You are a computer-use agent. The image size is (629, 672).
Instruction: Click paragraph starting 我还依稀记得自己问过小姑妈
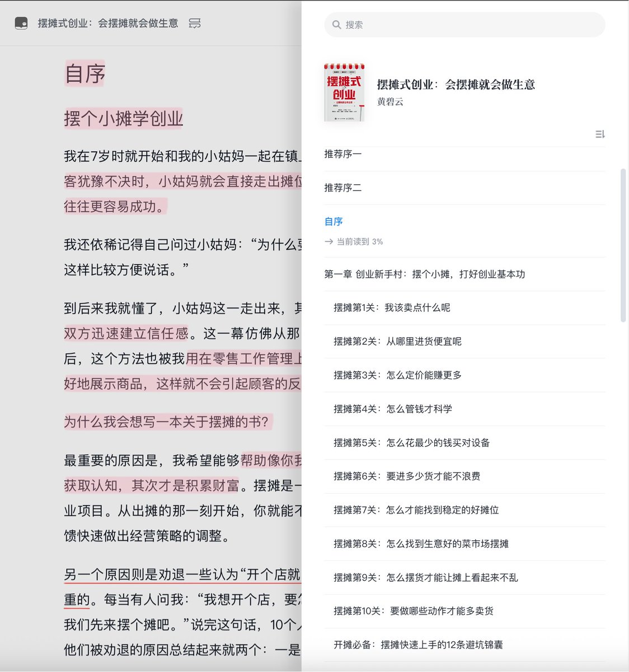(183, 258)
